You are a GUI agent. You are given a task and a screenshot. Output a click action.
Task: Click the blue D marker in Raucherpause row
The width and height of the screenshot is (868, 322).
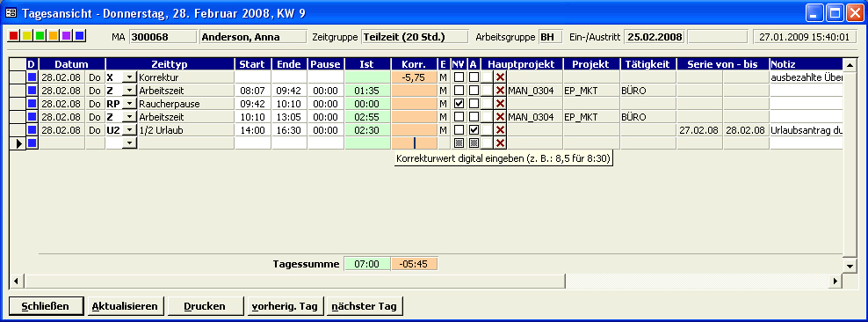[33, 104]
